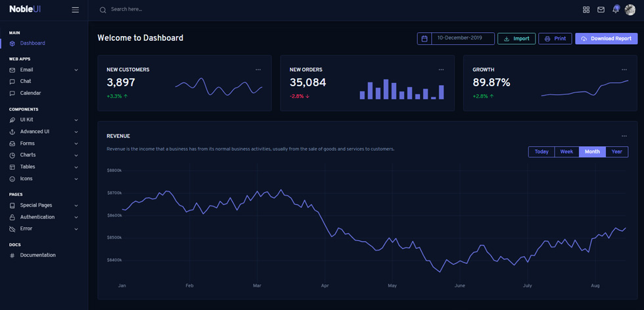Click the Mar axis label

[257, 286]
